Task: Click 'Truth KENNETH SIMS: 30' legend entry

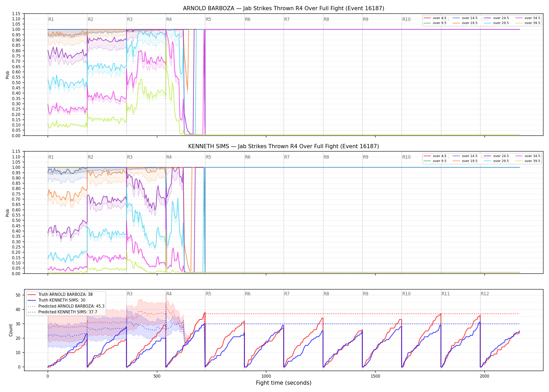Action: click(56, 300)
